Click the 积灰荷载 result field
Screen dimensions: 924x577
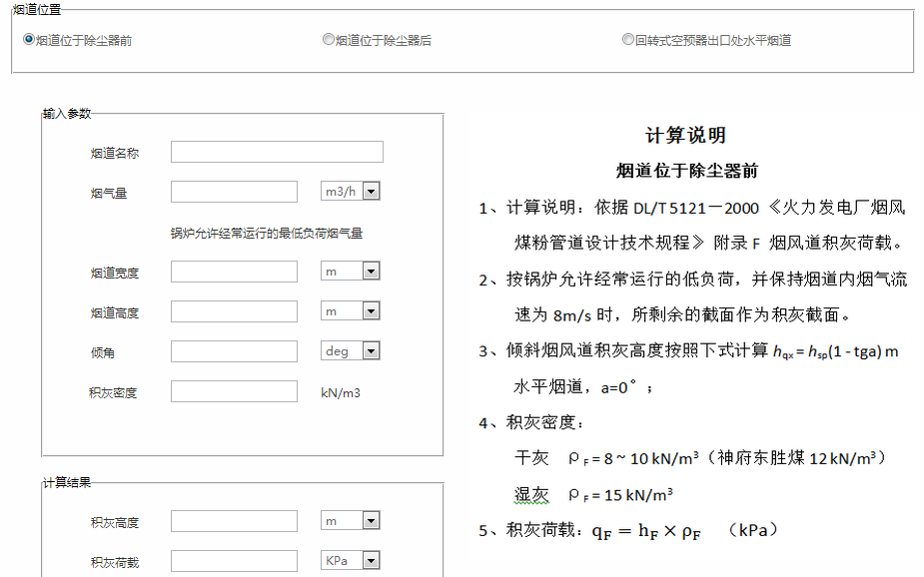[234, 561]
